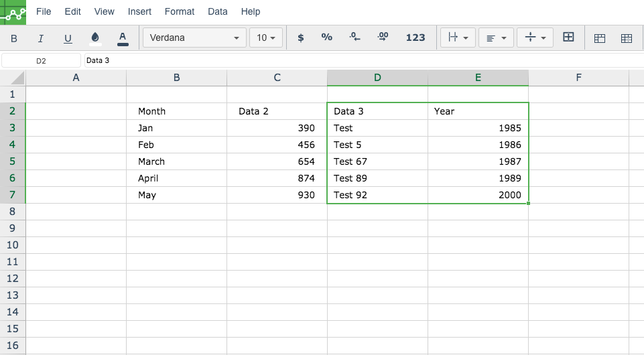Toggle bold formatting button

[14, 38]
